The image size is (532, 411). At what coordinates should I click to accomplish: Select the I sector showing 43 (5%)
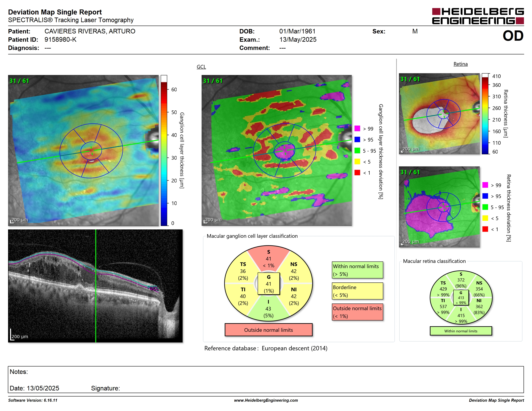268,308
